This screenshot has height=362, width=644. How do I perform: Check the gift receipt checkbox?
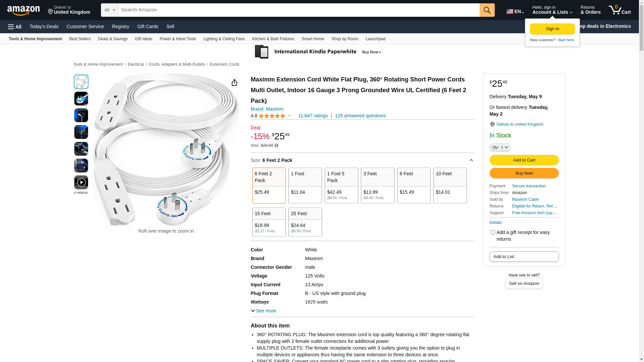coord(493,232)
